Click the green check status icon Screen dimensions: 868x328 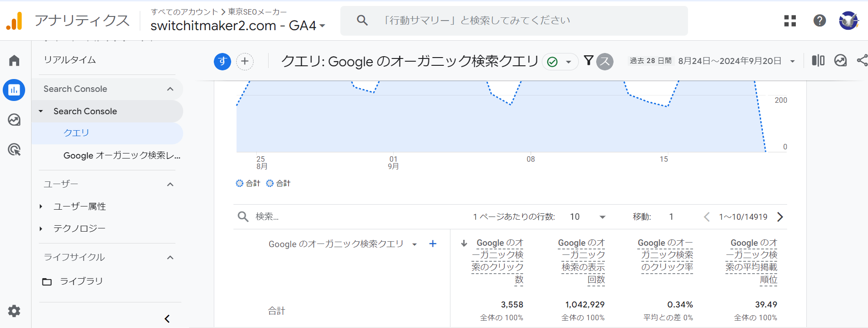tap(552, 62)
